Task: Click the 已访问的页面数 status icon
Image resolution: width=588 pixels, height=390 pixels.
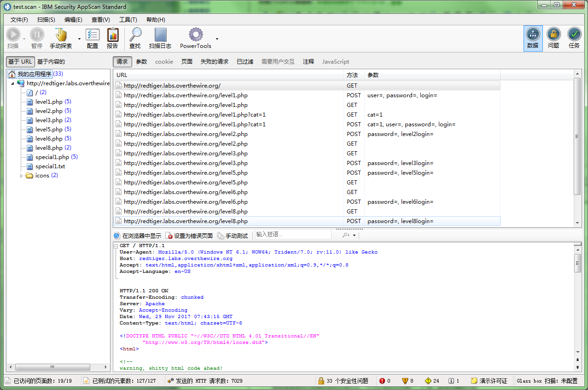Action: point(8,381)
